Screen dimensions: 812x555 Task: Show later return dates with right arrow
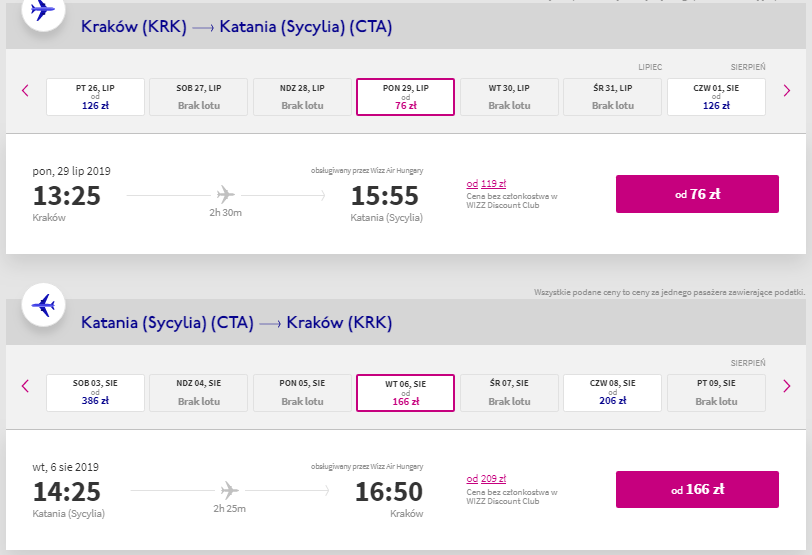point(787,386)
